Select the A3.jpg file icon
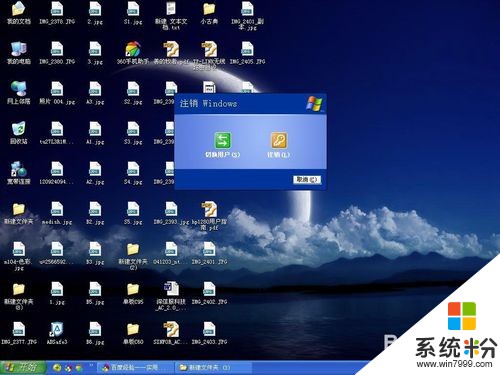500x375 pixels. click(x=95, y=89)
